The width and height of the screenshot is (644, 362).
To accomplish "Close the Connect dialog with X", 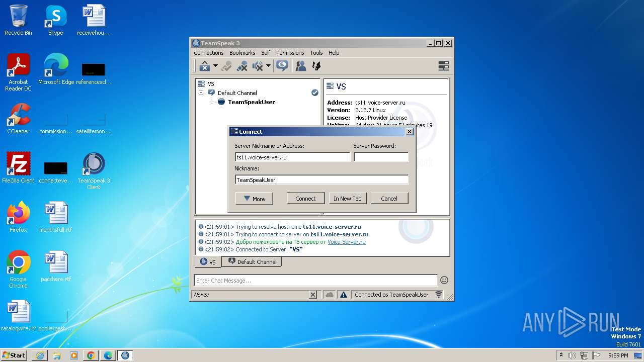I will coord(410,132).
